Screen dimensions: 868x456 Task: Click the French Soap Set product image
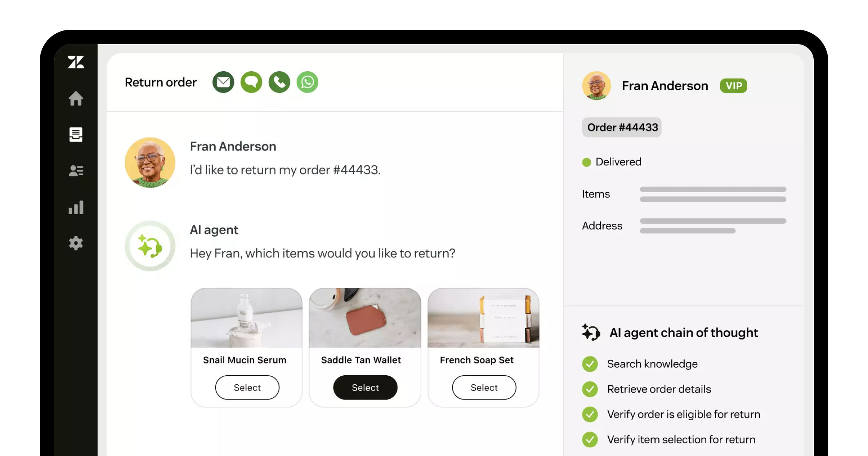[x=484, y=318]
